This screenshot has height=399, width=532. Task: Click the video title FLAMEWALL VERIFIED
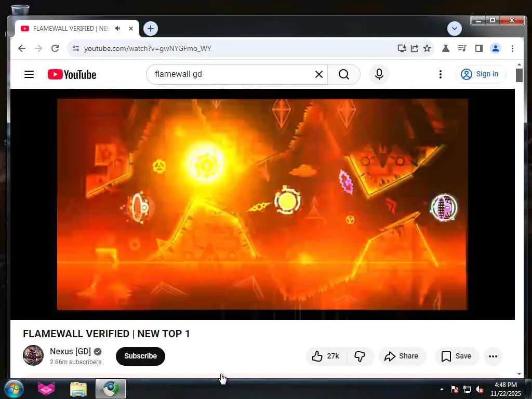[x=107, y=334]
